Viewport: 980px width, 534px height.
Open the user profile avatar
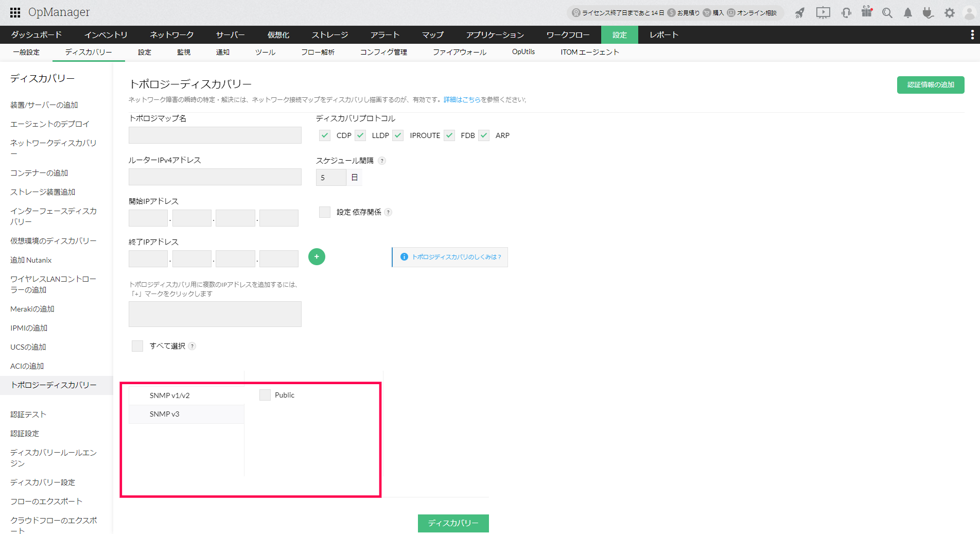coord(969,13)
